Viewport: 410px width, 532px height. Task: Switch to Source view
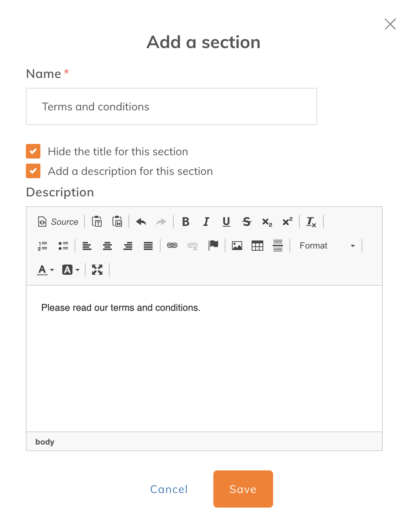(x=58, y=222)
